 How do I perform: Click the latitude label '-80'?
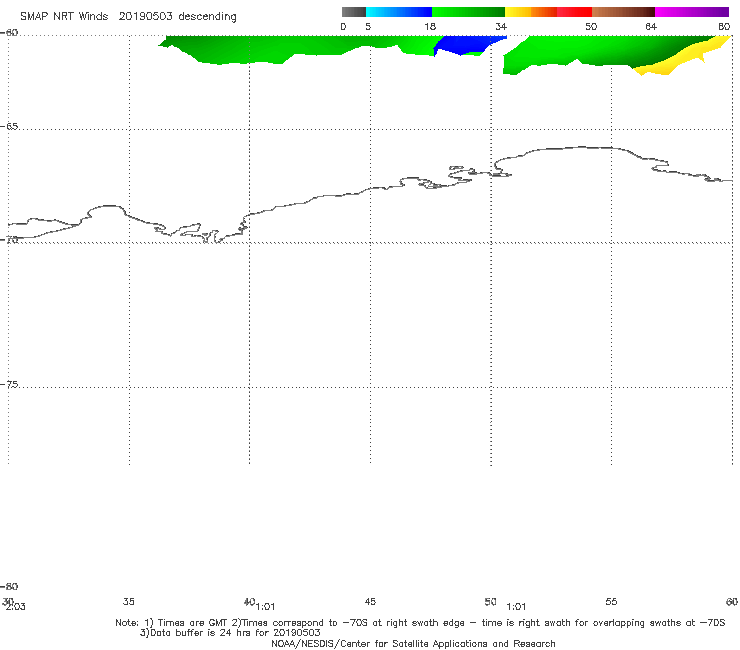click(x=9, y=586)
